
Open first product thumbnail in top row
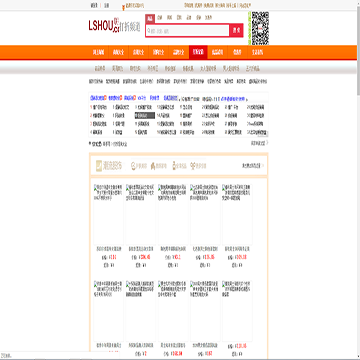tap(109, 214)
